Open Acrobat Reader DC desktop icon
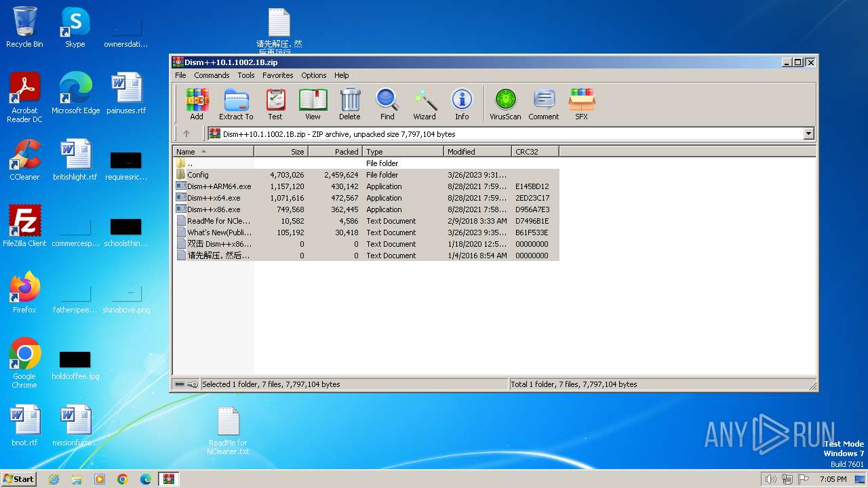This screenshot has height=488, width=868. click(x=24, y=98)
